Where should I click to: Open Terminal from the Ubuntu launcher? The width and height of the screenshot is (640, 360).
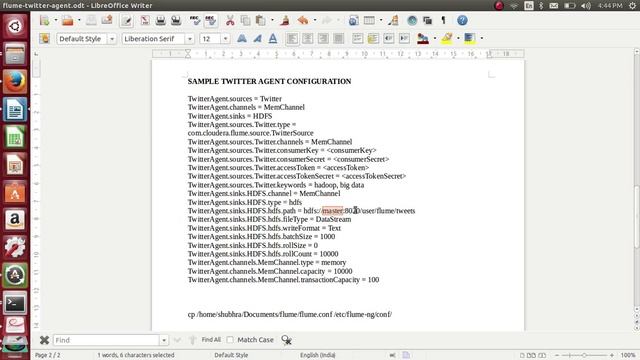(15, 303)
